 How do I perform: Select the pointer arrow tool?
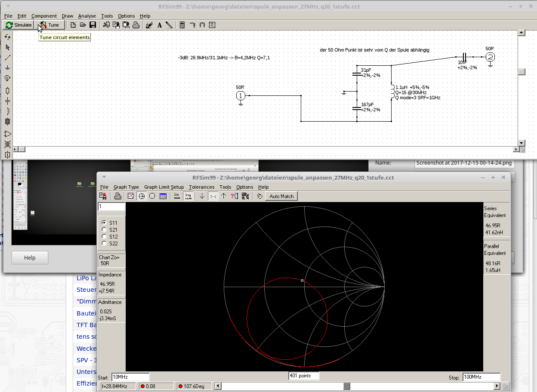pos(7,47)
